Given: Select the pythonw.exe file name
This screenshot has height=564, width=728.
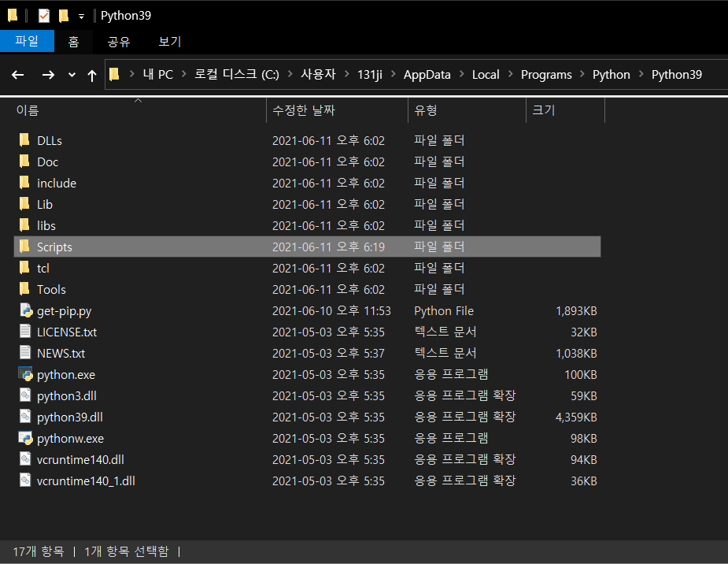Looking at the screenshot, I should 70,439.
